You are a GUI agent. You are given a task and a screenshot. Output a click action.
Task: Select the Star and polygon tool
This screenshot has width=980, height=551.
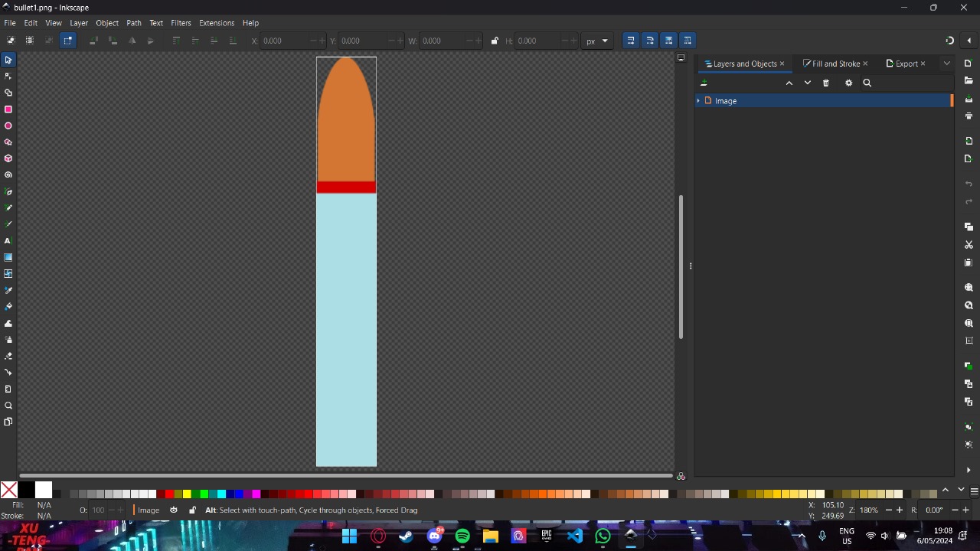(x=8, y=142)
